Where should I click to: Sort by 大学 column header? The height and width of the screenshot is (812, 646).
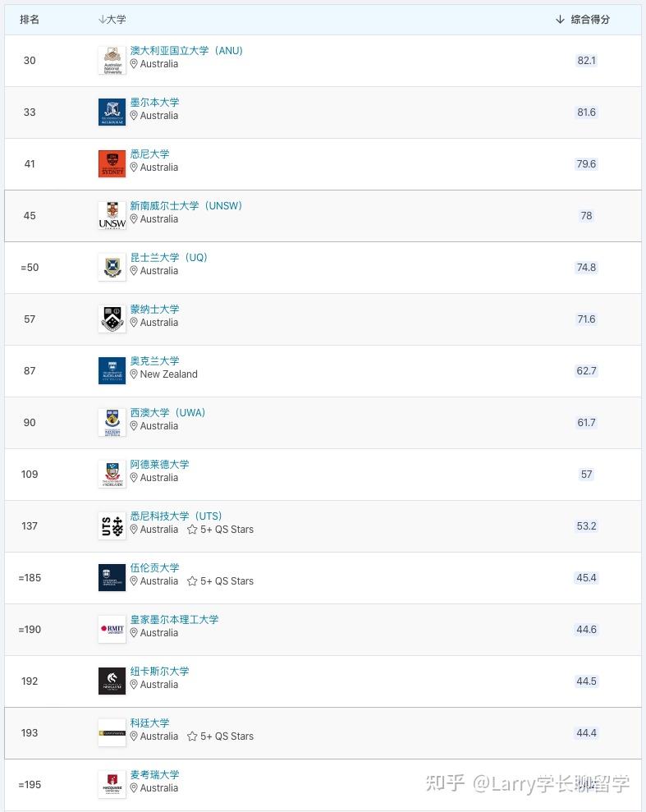112,20
